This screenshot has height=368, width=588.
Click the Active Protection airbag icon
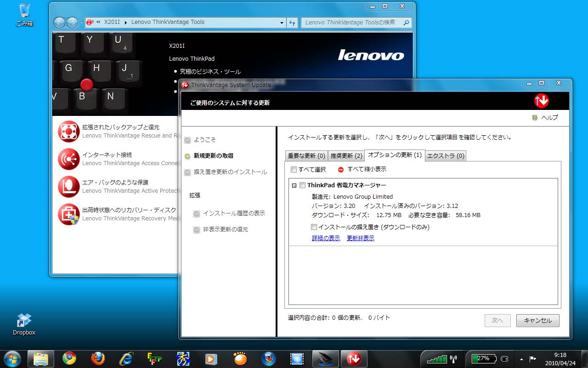(x=69, y=186)
